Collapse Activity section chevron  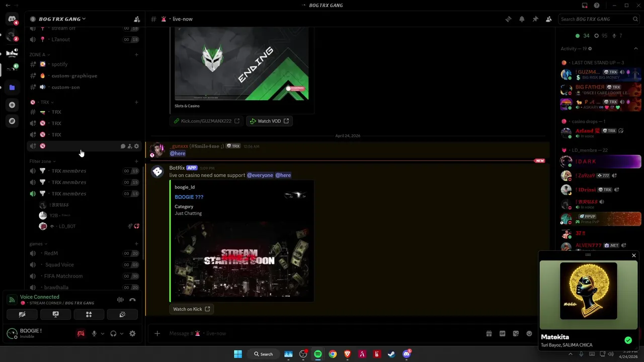[635, 49]
